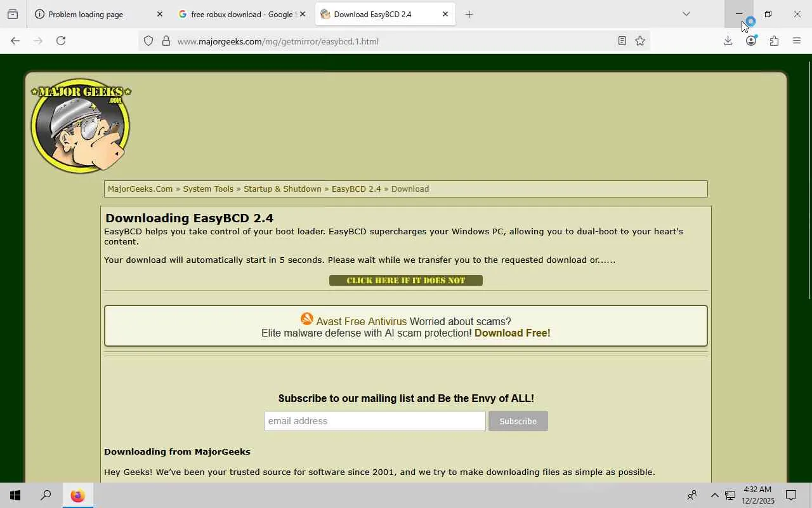Click the 'Hey Geeks!' paragraph text
The height and width of the screenshot is (508, 812).
click(379, 472)
